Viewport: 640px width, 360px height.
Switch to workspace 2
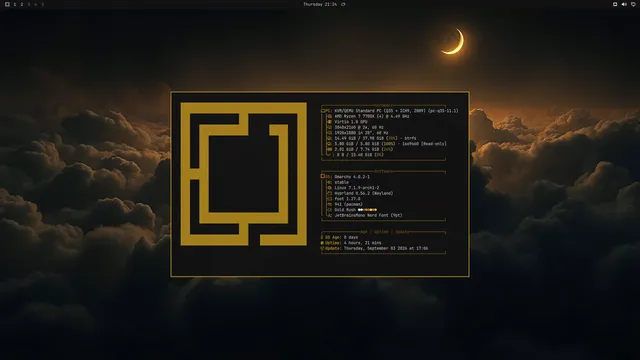(x=22, y=4)
